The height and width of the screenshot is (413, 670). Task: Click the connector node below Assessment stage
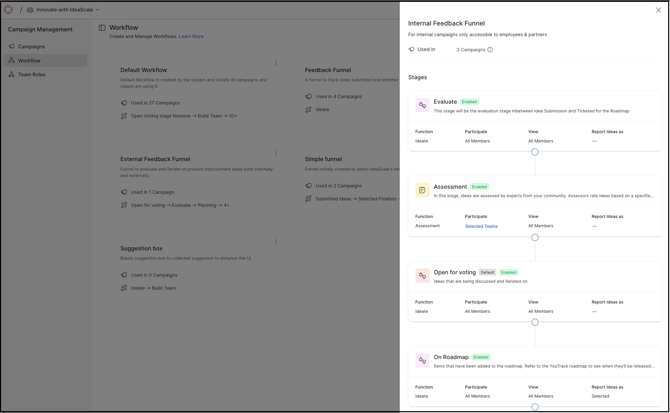[x=535, y=237]
